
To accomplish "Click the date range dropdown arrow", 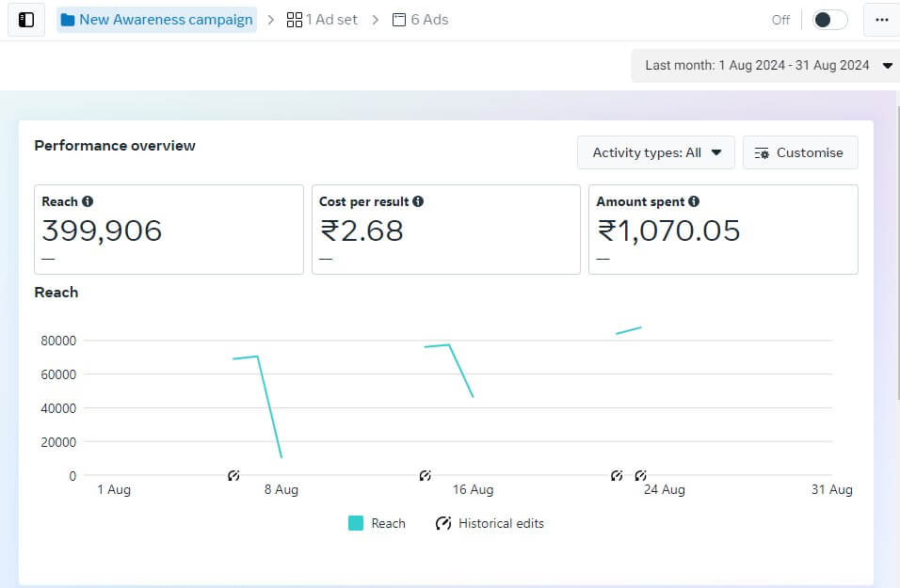I will (887, 66).
